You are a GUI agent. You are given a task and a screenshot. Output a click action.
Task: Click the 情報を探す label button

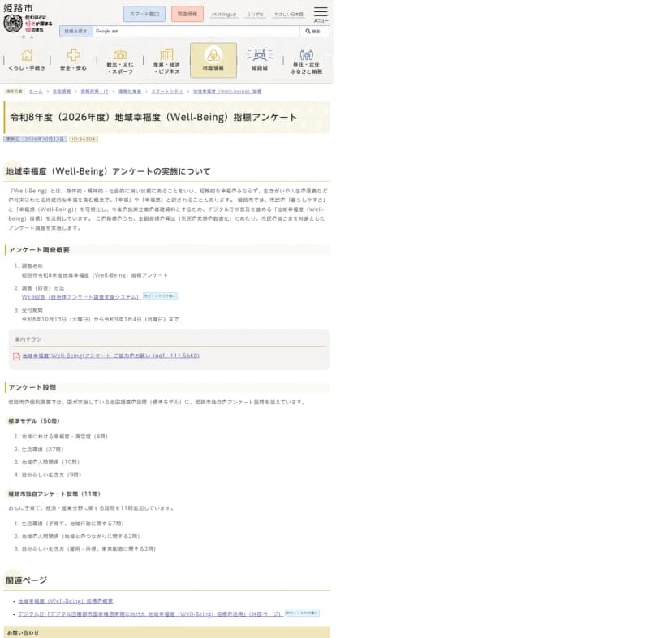(75, 32)
